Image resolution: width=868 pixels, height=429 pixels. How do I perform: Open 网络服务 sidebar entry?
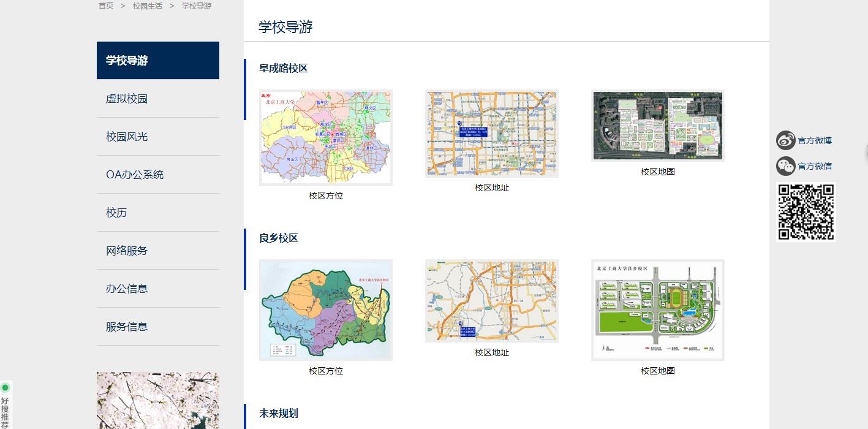127,251
